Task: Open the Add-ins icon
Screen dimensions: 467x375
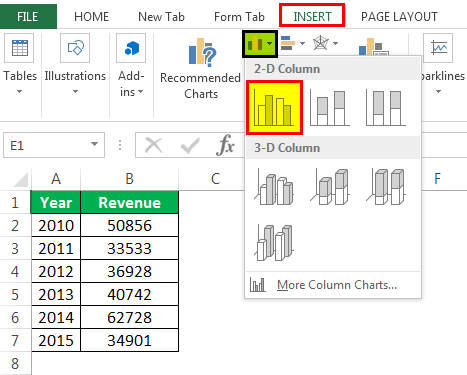Action: point(131,48)
